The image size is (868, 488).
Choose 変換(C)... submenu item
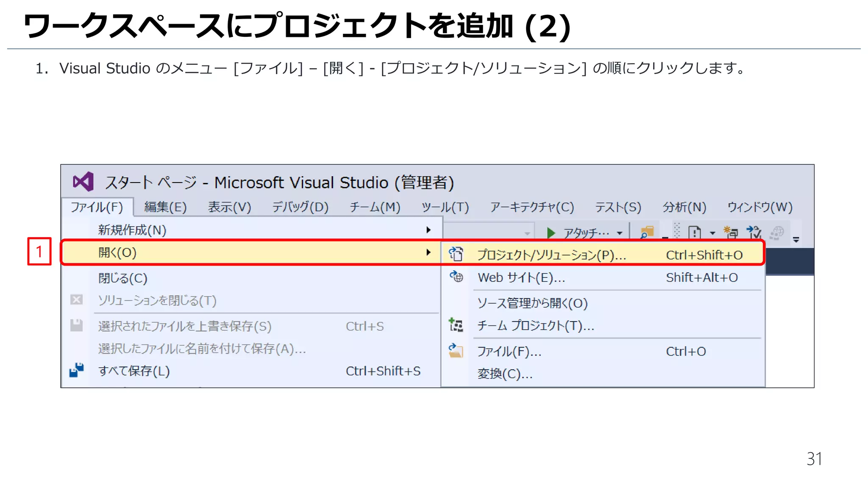pos(603,374)
